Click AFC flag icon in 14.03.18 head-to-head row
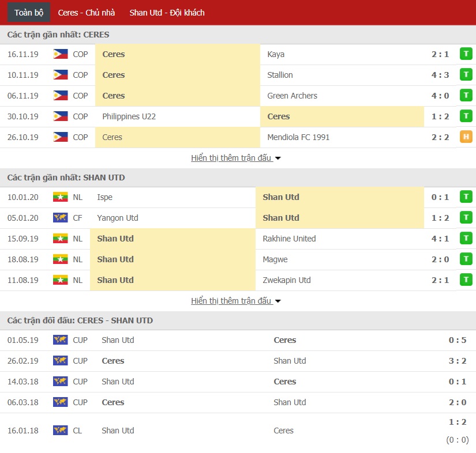Image resolution: width=476 pixels, height=453 pixels. 61,382
